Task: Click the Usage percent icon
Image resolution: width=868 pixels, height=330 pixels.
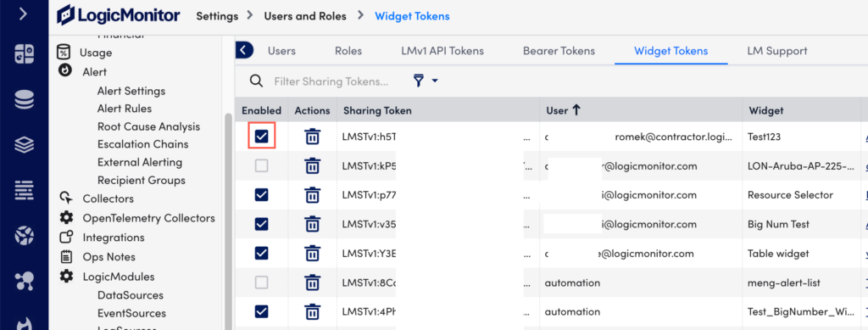Action: click(64, 52)
